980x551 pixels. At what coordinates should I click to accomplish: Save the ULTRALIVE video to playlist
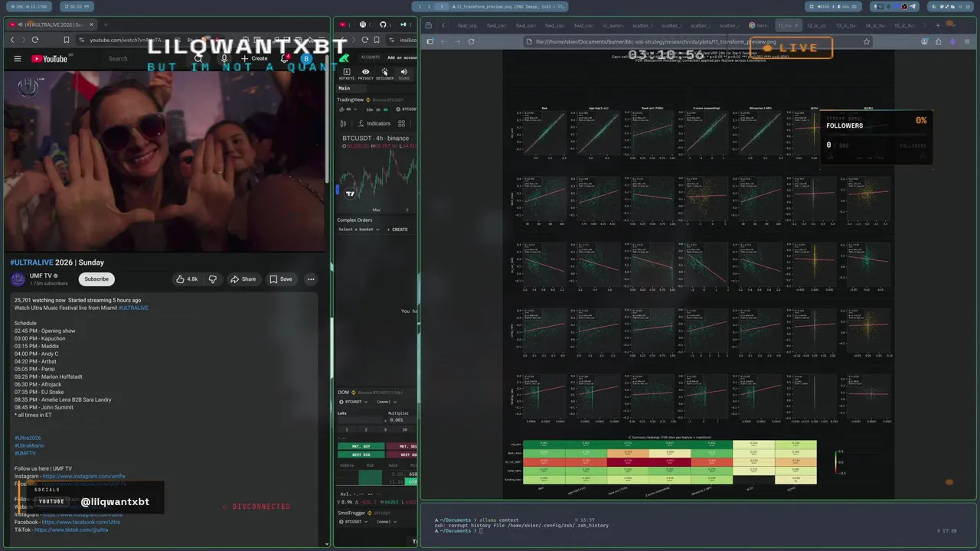coord(280,279)
